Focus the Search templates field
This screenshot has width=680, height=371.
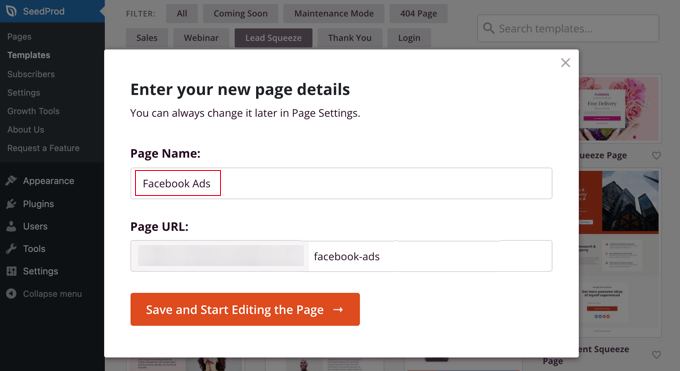[x=568, y=28]
